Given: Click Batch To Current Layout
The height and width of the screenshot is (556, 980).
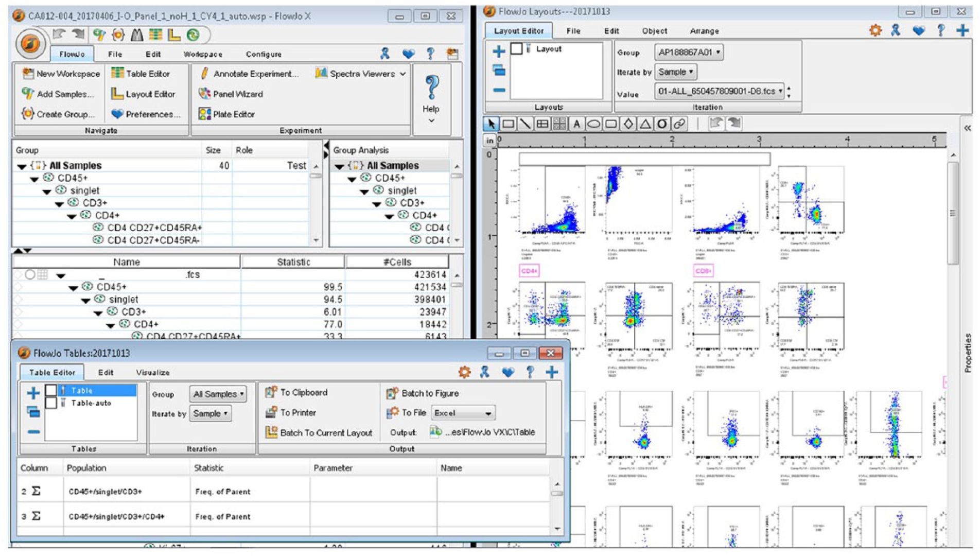Looking at the screenshot, I should (x=319, y=432).
